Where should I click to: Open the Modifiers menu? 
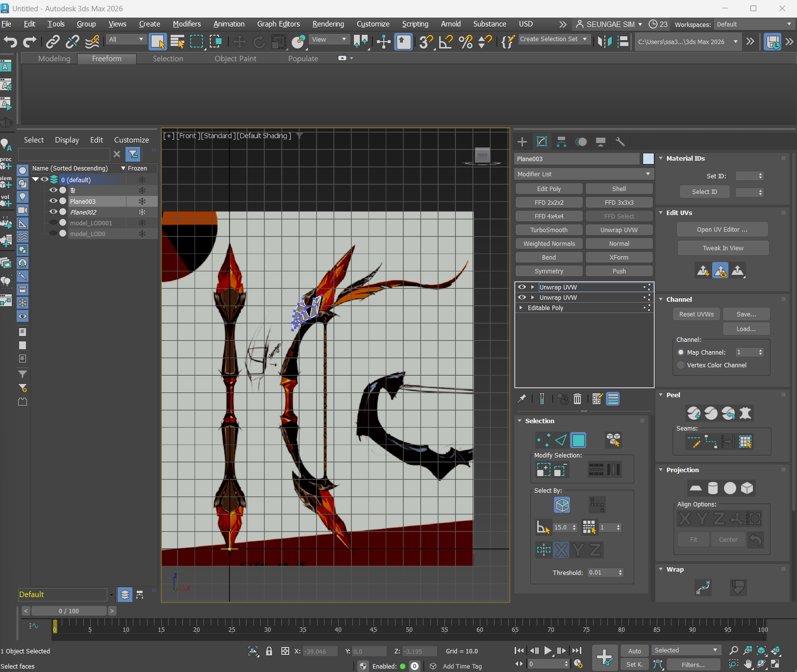point(187,24)
